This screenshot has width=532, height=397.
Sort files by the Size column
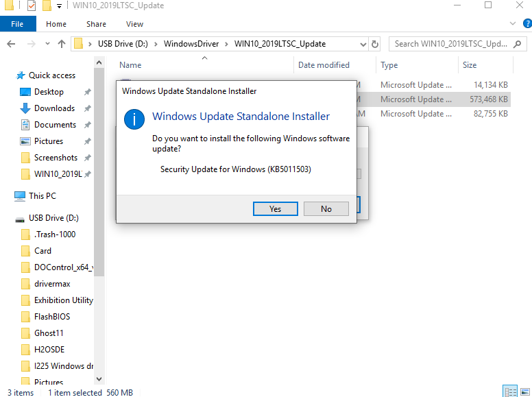tap(470, 65)
